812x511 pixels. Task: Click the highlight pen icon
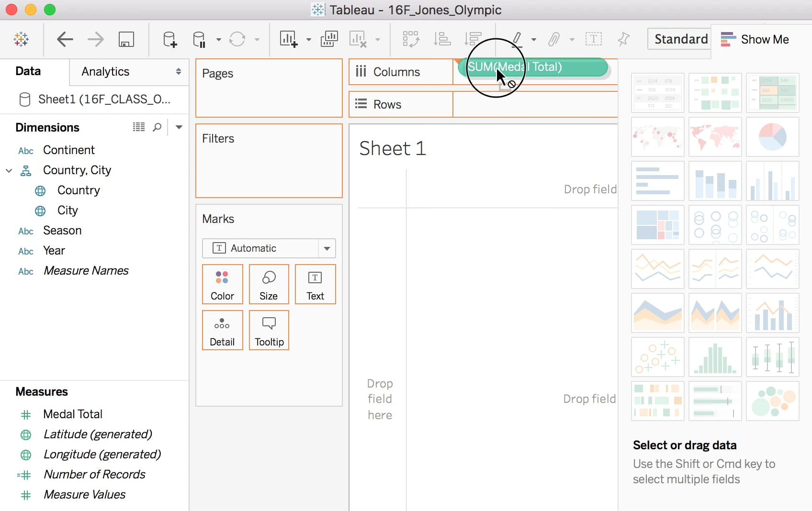tap(517, 39)
